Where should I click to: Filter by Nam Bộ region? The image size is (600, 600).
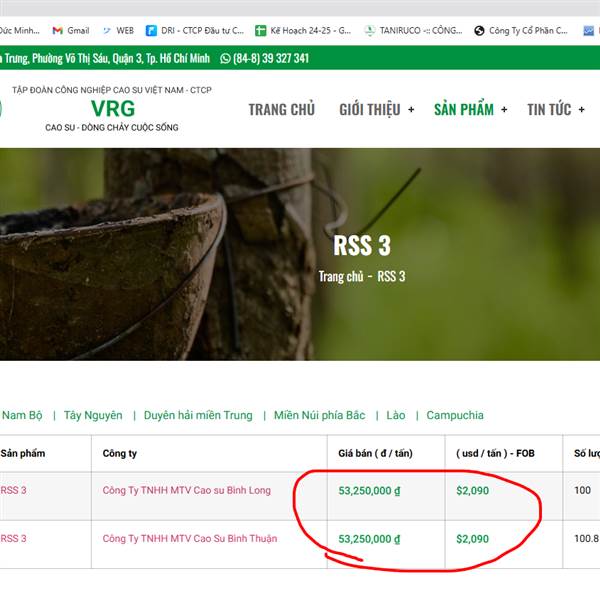point(22,415)
